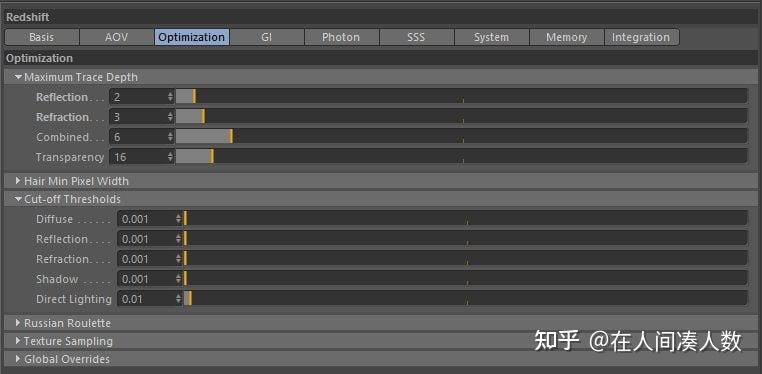Click the Diffuse label

coord(54,219)
